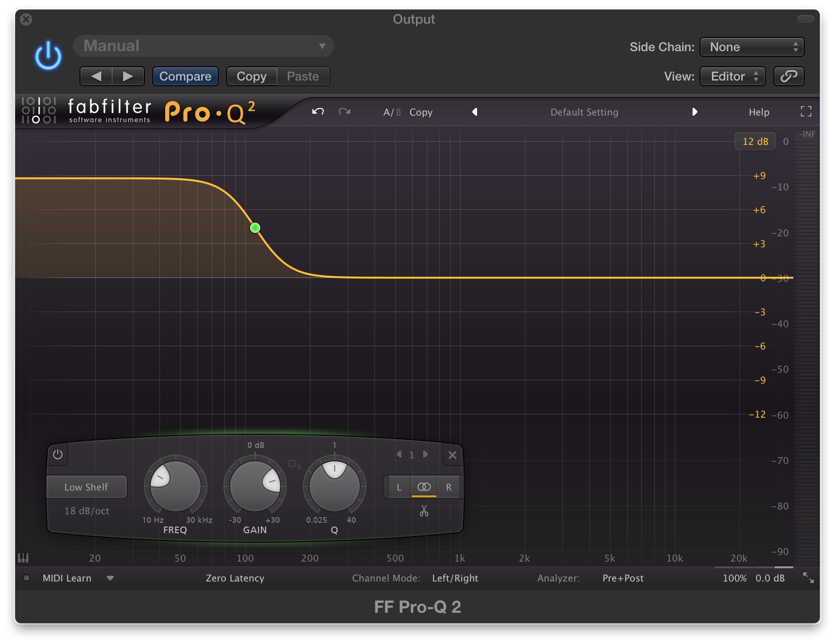Click the FabFilter logo icon
Image resolution: width=835 pixels, height=644 pixels.
pos(39,110)
